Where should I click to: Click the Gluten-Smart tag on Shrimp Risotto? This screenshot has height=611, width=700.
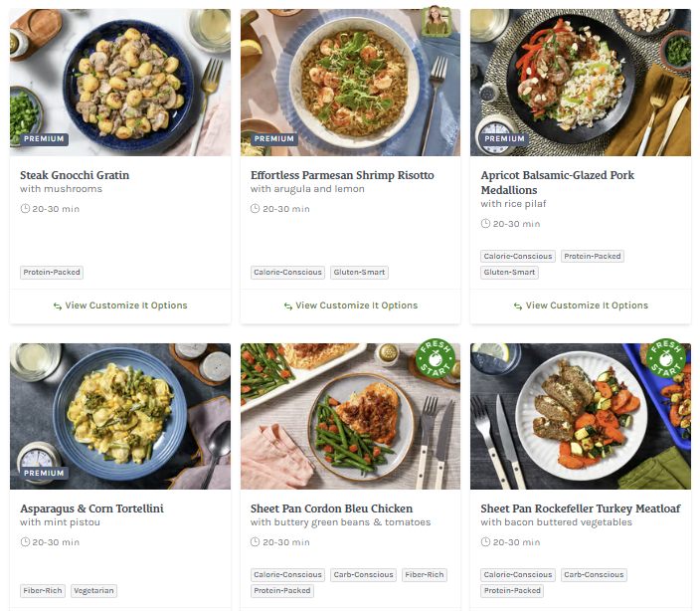[360, 273]
